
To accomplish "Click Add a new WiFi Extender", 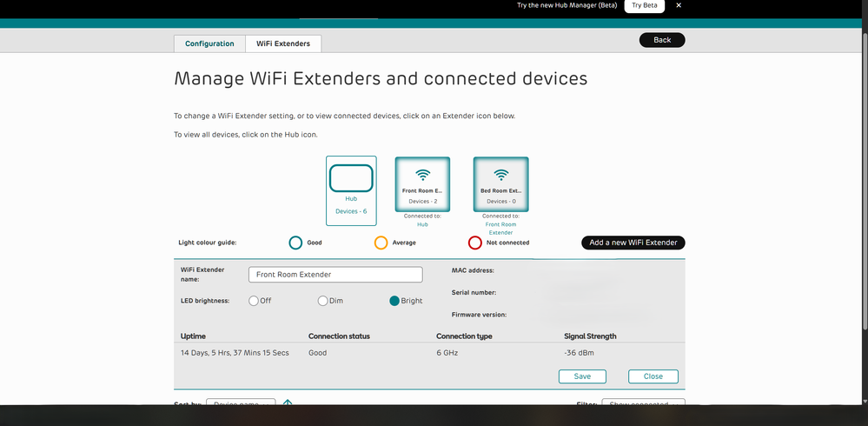I will click(x=633, y=243).
